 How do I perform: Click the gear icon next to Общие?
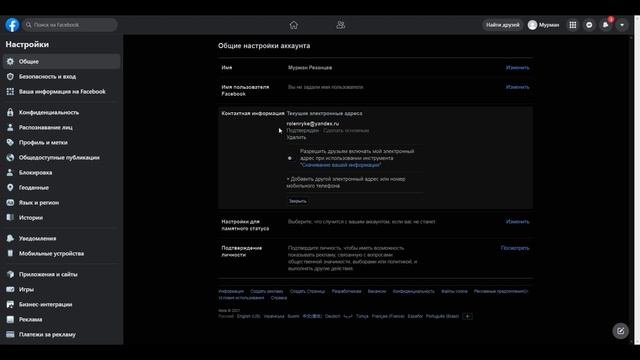tap(10, 62)
